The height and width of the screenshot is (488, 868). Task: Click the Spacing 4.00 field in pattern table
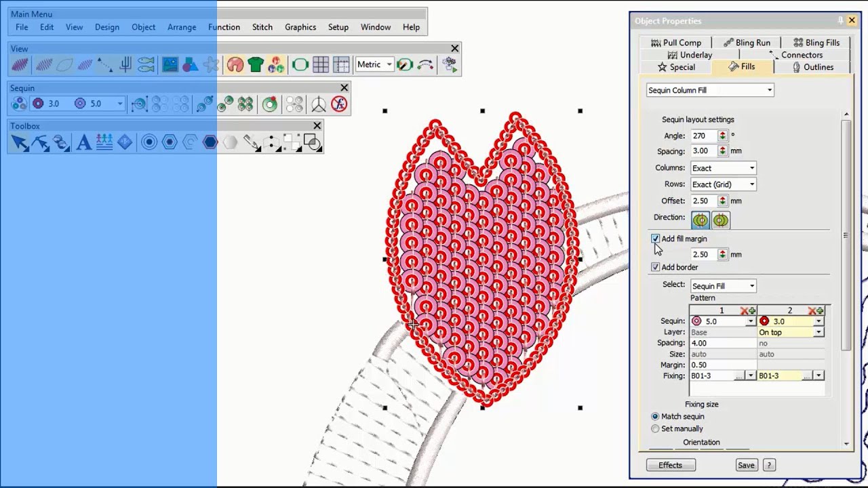723,343
